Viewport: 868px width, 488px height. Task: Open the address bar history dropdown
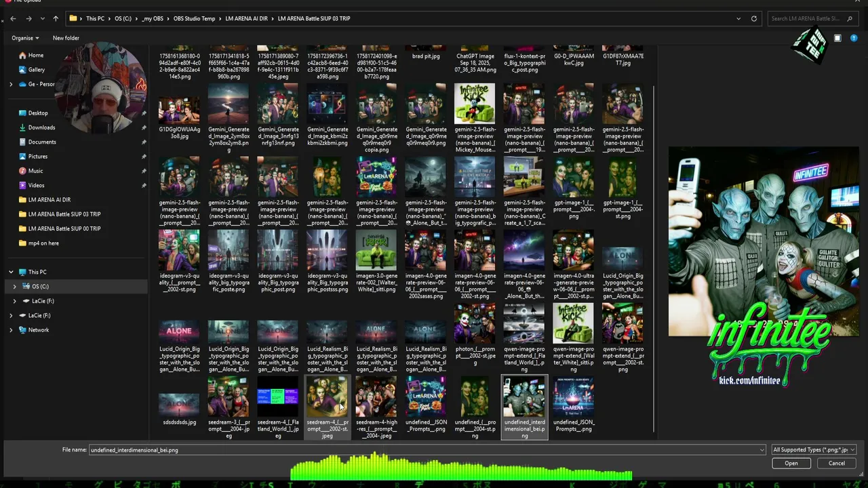point(740,18)
